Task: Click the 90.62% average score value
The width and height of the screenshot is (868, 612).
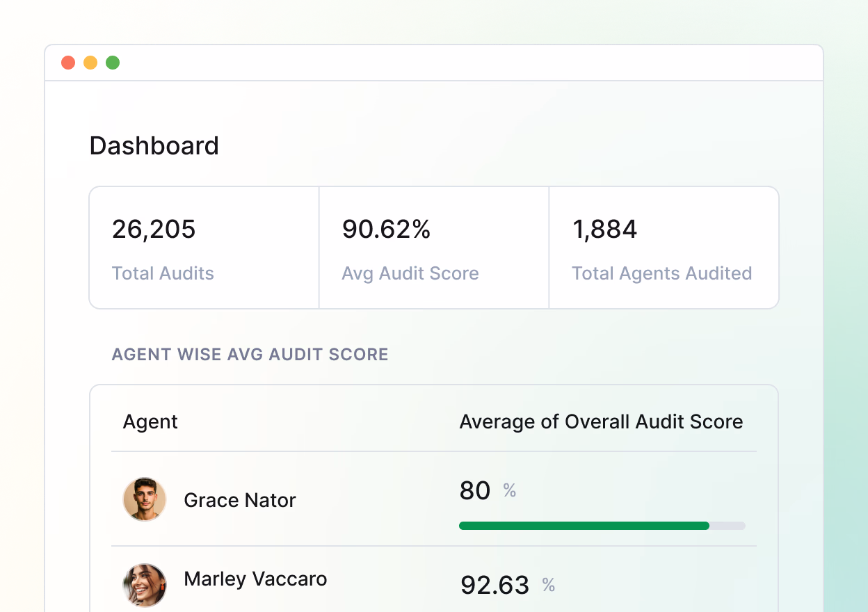Action: coord(386,229)
